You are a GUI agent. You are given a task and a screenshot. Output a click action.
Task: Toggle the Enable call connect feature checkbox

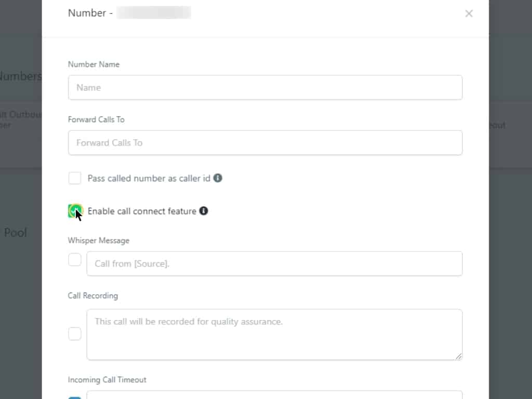click(x=75, y=211)
